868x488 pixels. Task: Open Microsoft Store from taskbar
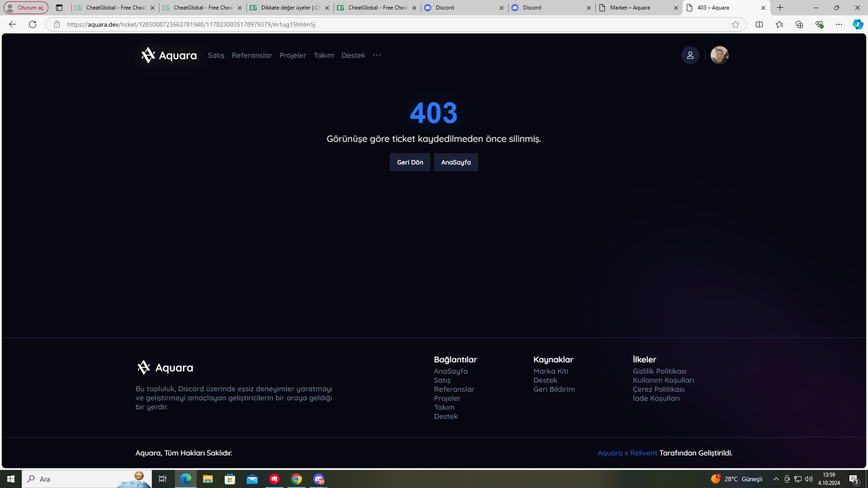click(230, 479)
